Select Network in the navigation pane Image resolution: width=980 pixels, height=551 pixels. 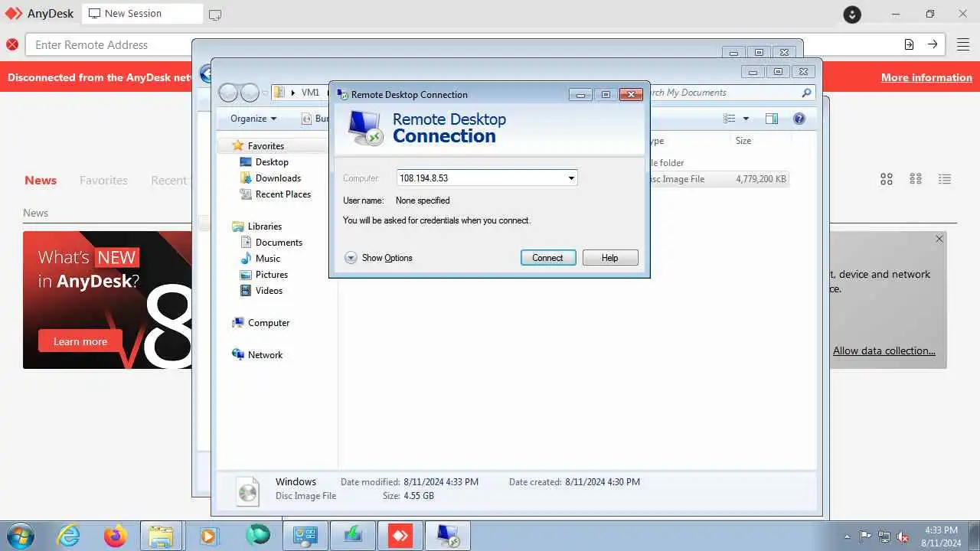[x=265, y=355]
